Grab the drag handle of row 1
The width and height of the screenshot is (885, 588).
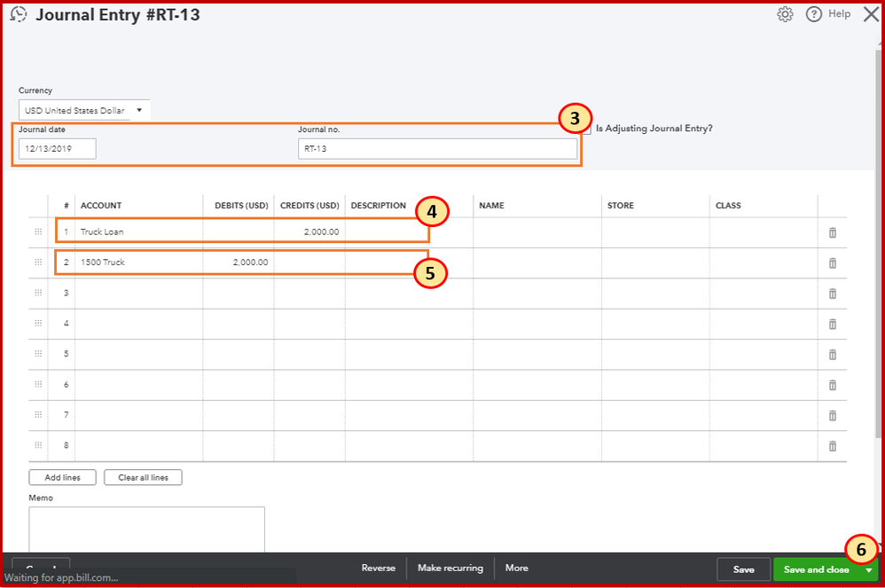point(38,231)
